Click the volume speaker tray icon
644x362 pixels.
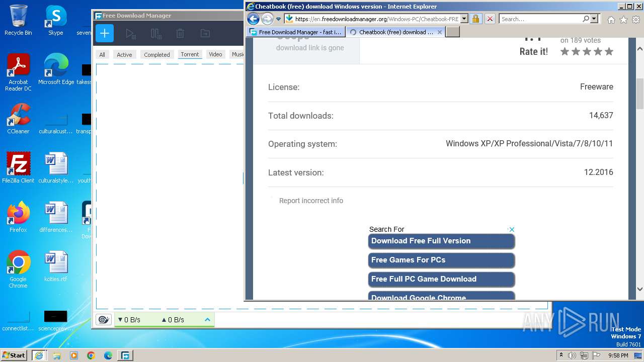(572, 355)
